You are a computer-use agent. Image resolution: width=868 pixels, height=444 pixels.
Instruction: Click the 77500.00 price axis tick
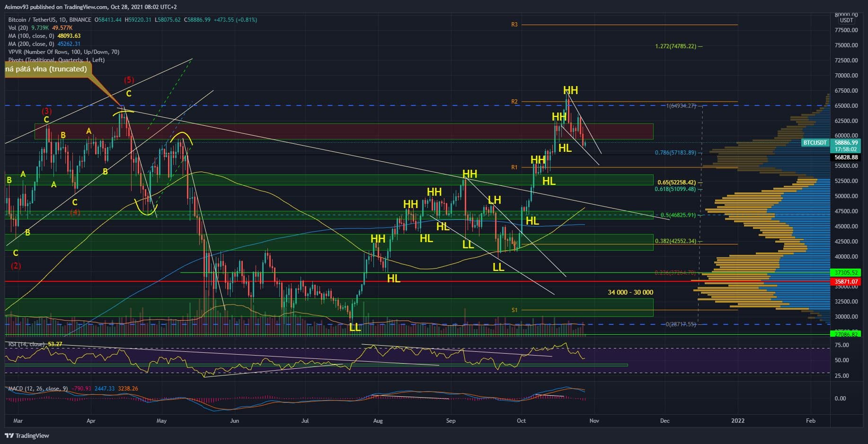click(846, 30)
